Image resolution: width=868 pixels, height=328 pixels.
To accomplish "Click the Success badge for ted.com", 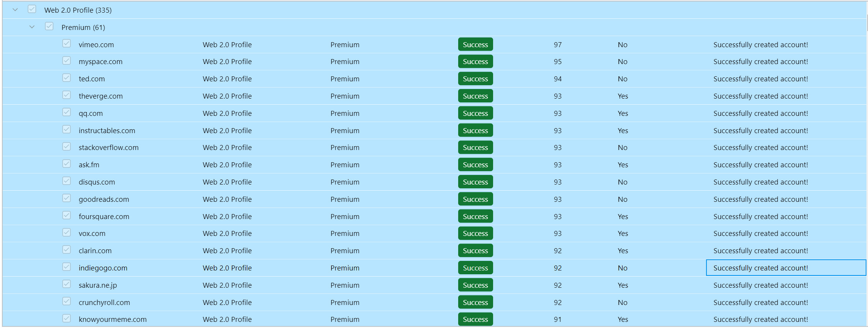I will pos(475,79).
